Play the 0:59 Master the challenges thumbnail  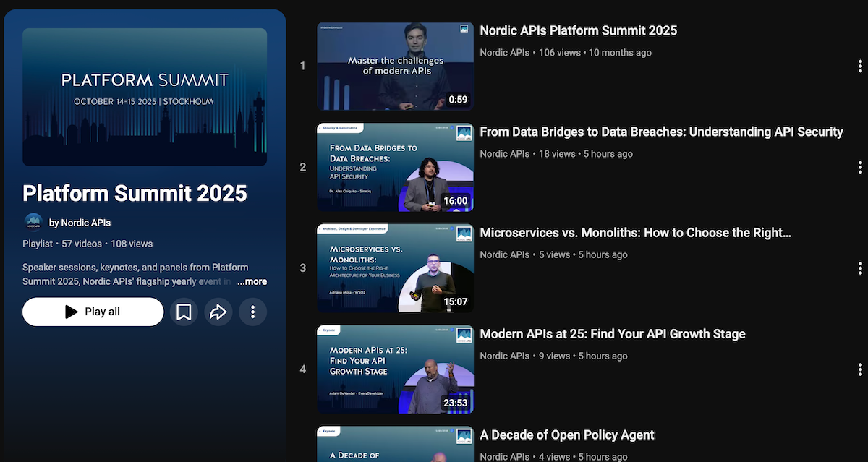tap(395, 67)
